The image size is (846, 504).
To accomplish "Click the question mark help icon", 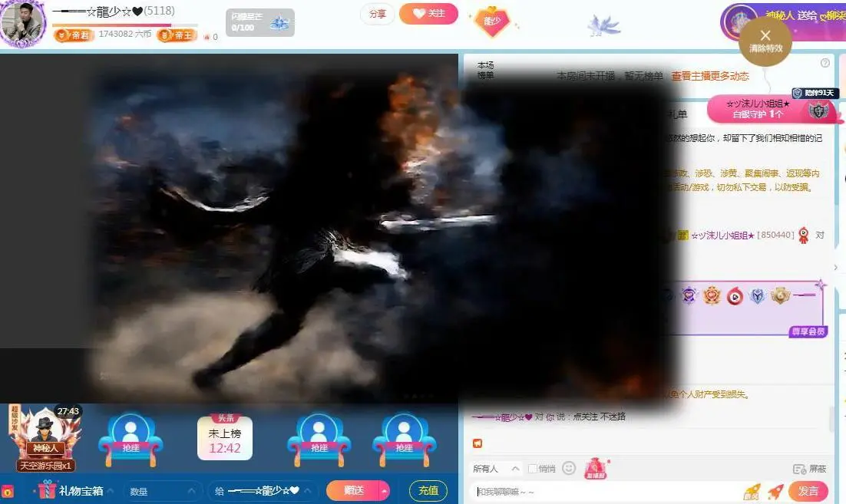I will click(825, 63).
